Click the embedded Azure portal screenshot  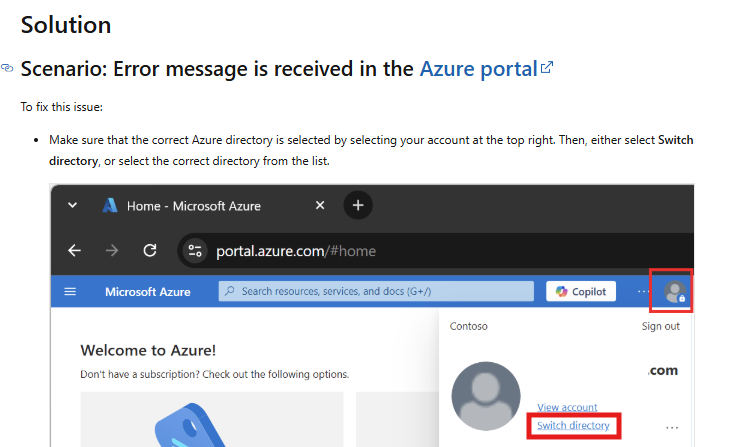(x=372, y=315)
